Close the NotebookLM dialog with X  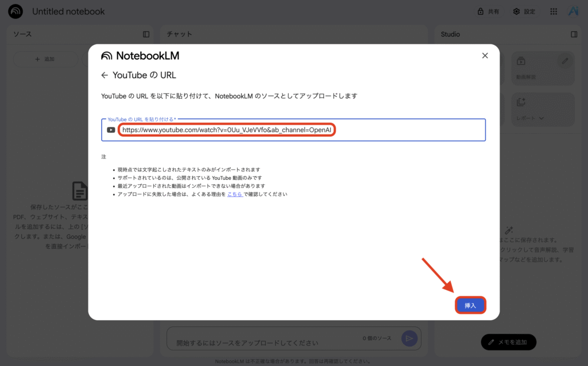(x=485, y=56)
